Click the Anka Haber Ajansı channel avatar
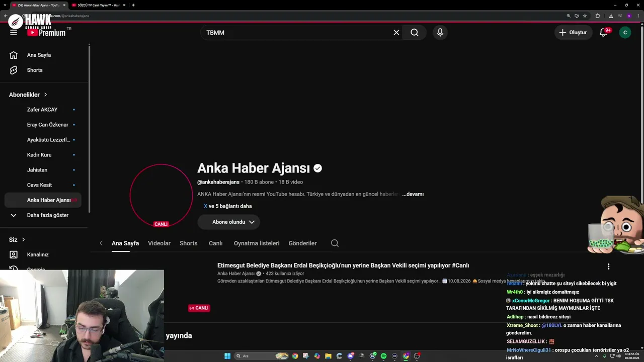The height and width of the screenshot is (362, 644). pos(161,196)
